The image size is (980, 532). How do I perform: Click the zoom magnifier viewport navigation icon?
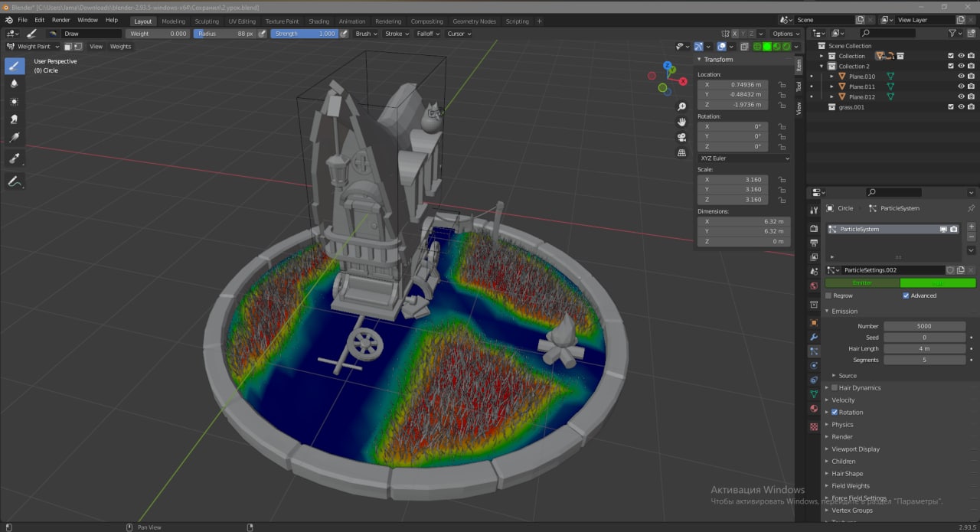click(x=681, y=106)
